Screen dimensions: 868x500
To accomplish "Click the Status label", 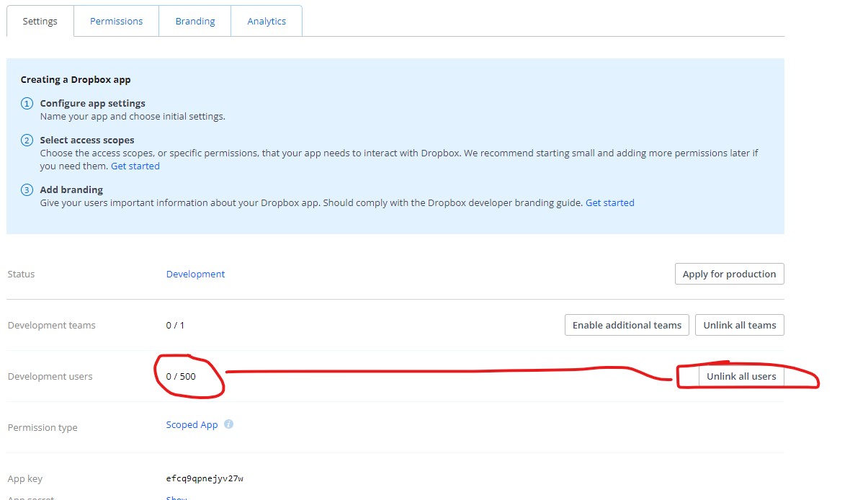I will (x=21, y=274).
